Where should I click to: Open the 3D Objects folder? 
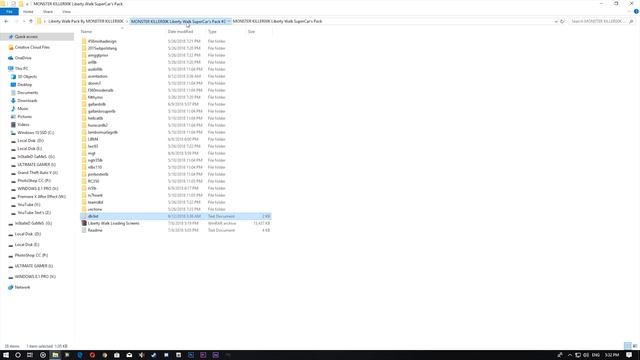point(27,77)
